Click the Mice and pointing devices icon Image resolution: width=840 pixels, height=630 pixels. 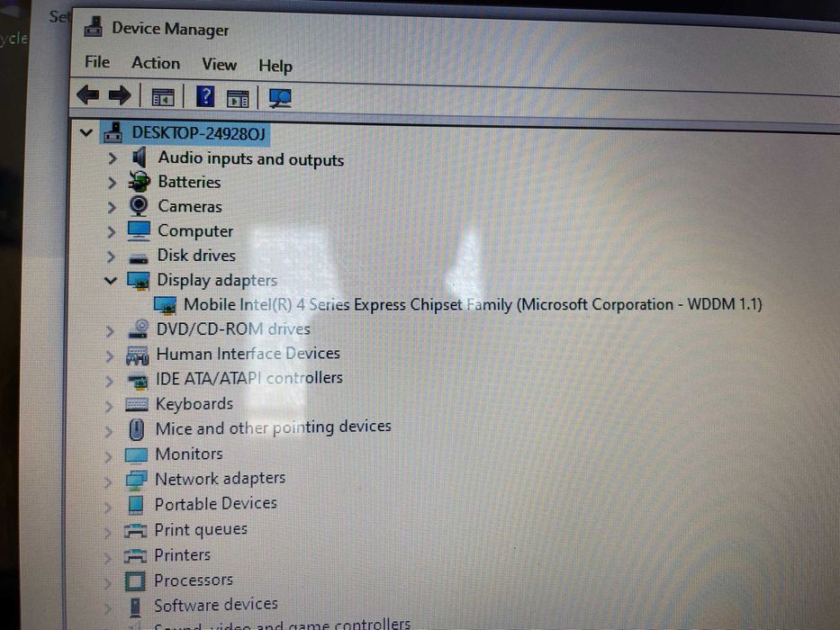[137, 429]
